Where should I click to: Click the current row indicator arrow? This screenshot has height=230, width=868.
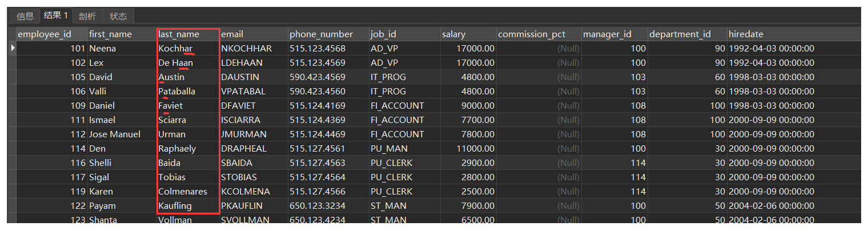tap(13, 48)
